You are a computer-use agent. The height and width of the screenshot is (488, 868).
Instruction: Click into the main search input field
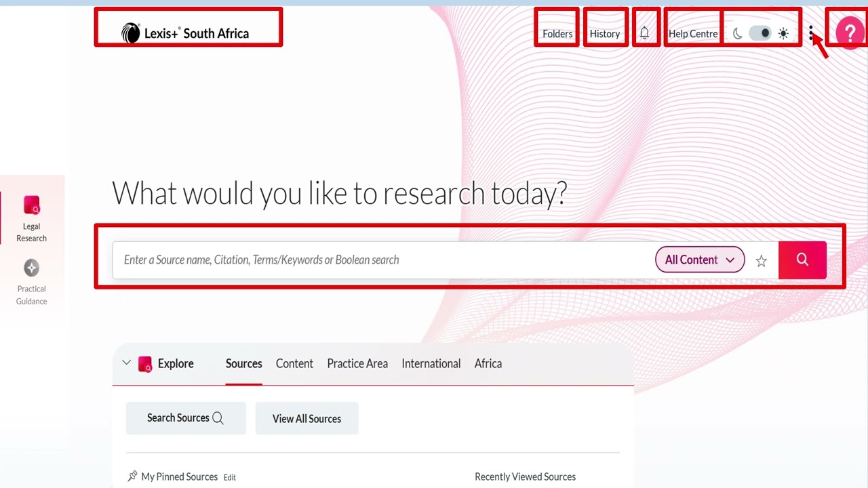(383, 260)
